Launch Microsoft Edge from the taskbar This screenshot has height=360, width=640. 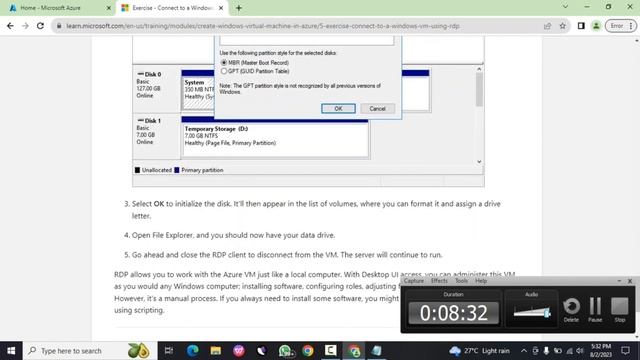coord(193,351)
